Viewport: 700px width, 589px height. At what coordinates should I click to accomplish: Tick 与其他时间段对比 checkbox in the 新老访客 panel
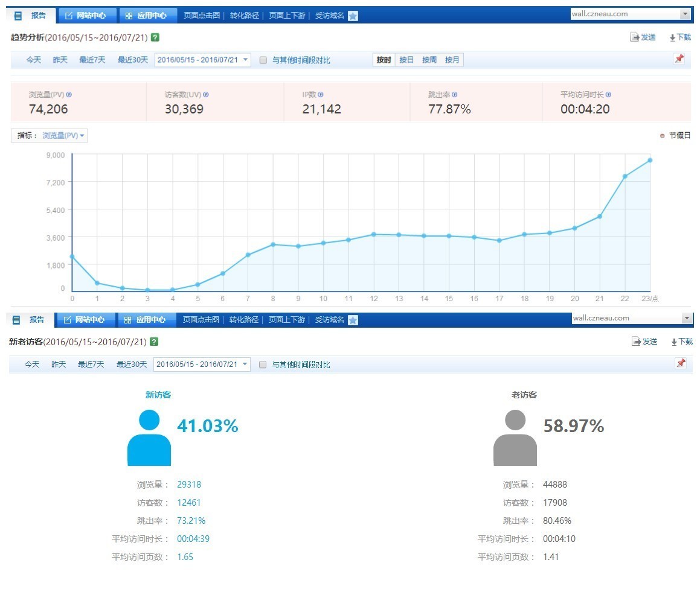(263, 365)
